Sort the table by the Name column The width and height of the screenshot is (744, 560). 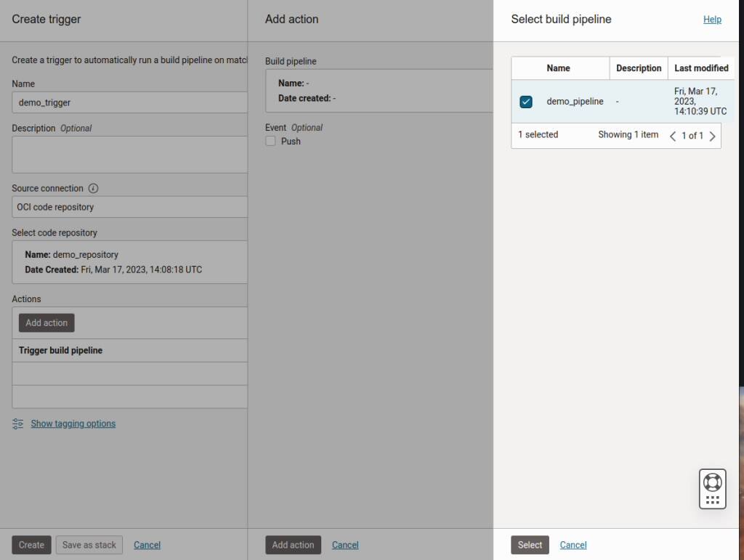tap(559, 68)
